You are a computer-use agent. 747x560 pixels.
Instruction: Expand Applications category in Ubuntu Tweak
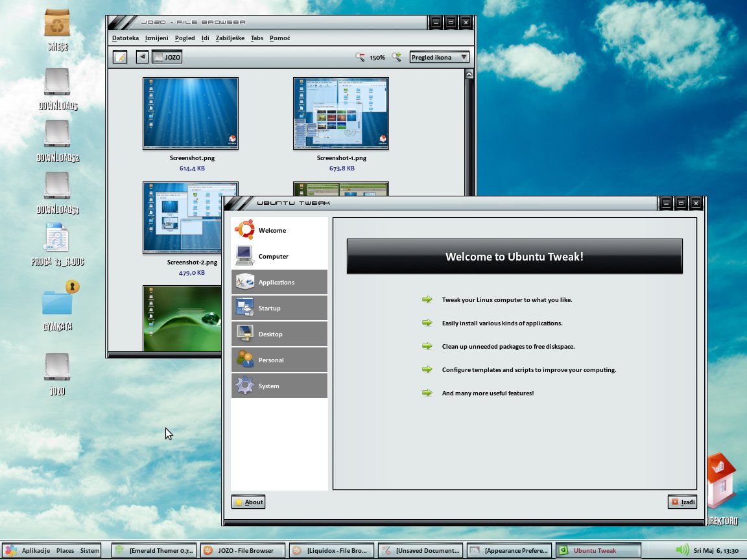[x=279, y=282]
